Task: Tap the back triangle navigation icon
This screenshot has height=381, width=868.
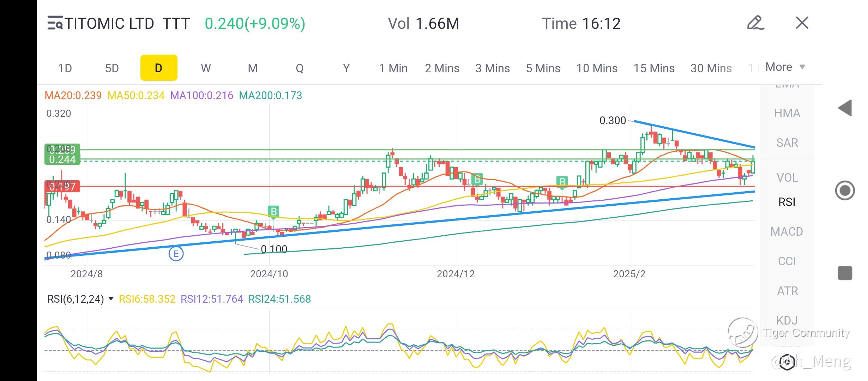Action: 845,108
